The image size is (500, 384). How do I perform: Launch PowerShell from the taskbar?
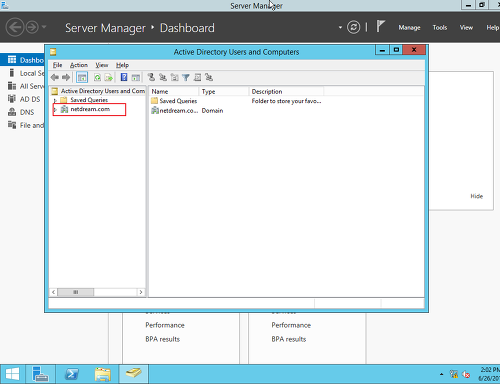point(71,374)
